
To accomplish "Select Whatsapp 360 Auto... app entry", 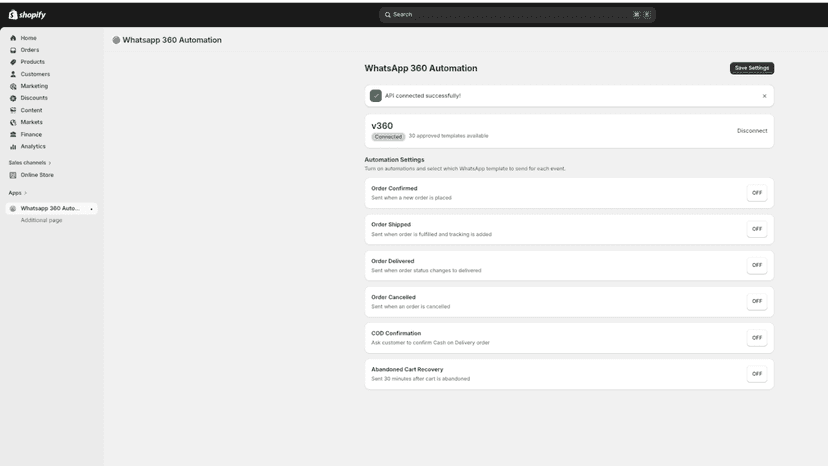I will (x=51, y=209).
